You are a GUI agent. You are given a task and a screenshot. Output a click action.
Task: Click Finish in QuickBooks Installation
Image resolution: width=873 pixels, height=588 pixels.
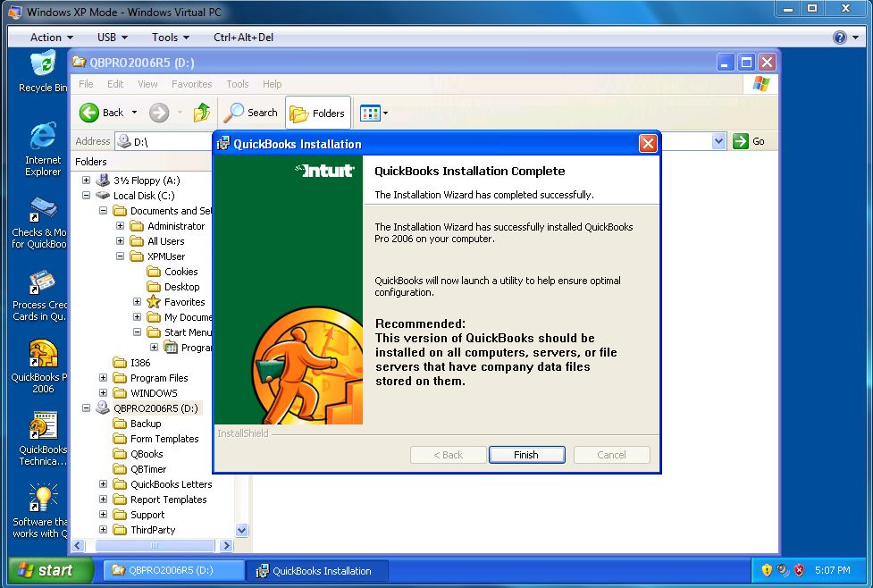pyautogui.click(x=526, y=455)
